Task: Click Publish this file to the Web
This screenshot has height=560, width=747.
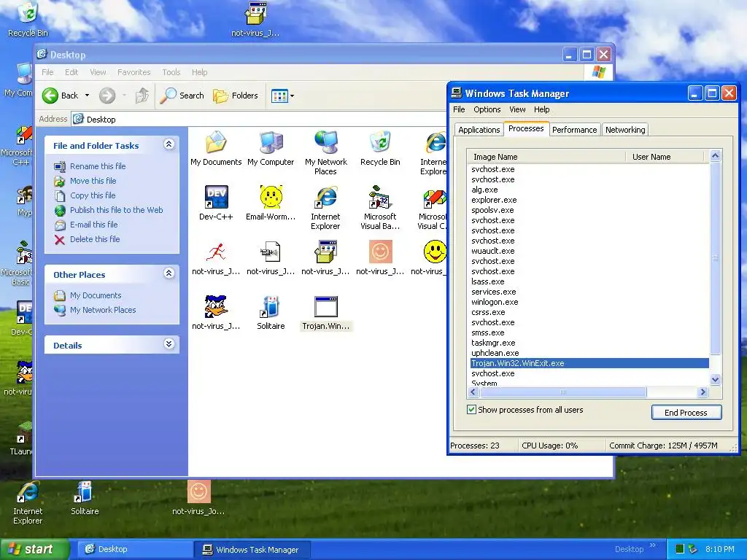Action: pyautogui.click(x=116, y=210)
